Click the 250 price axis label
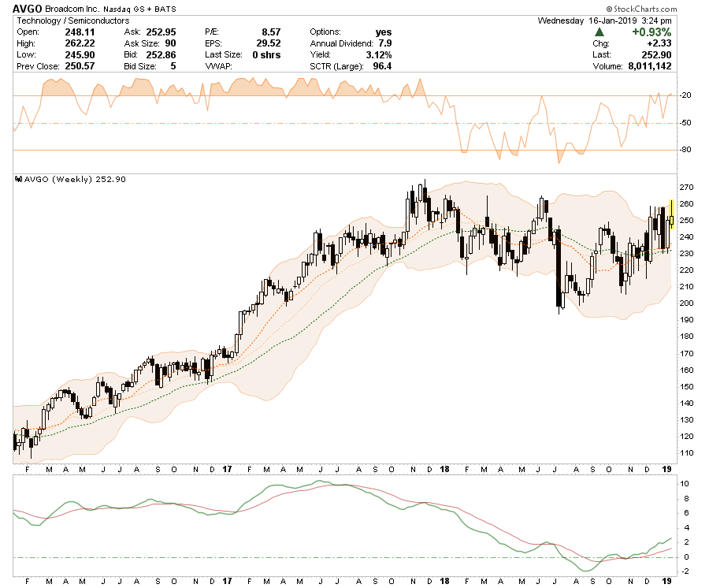 (x=686, y=220)
